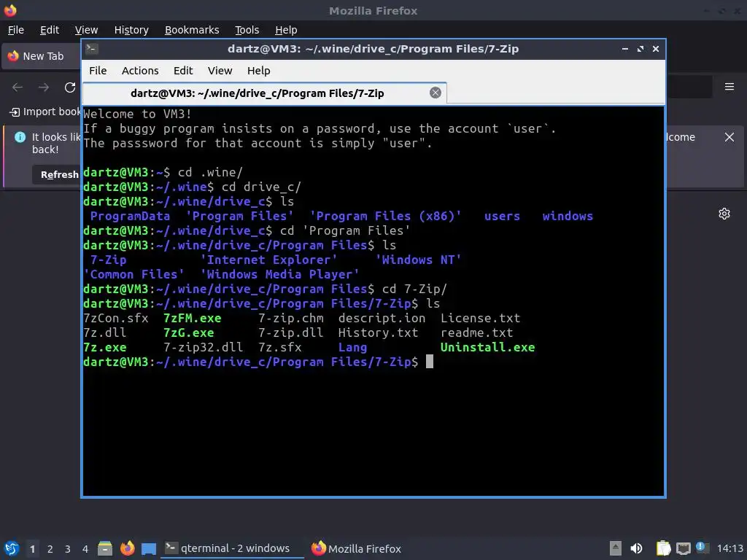The height and width of the screenshot is (560, 747).
Task: Select the terminal tab titled dartz@VM3
Action: (x=264, y=93)
